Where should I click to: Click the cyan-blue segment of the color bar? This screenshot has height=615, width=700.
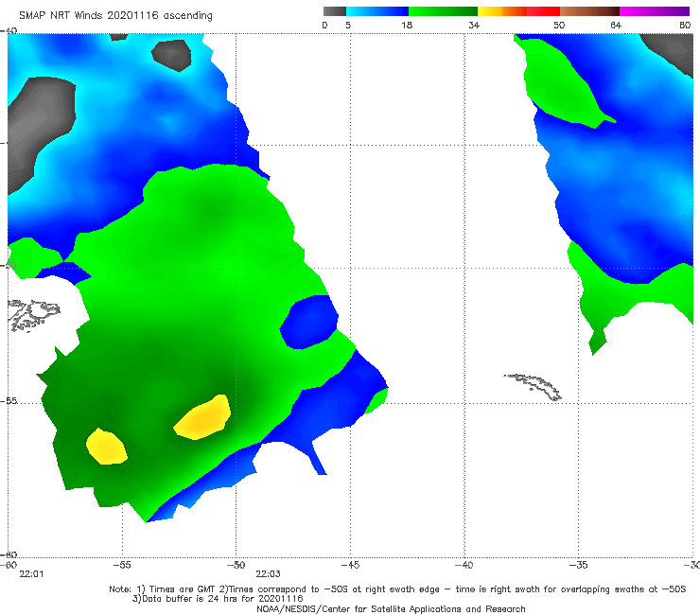point(377,11)
